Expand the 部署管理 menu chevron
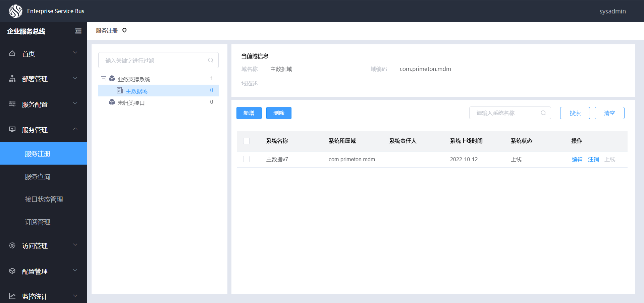The image size is (644, 303). (75, 78)
